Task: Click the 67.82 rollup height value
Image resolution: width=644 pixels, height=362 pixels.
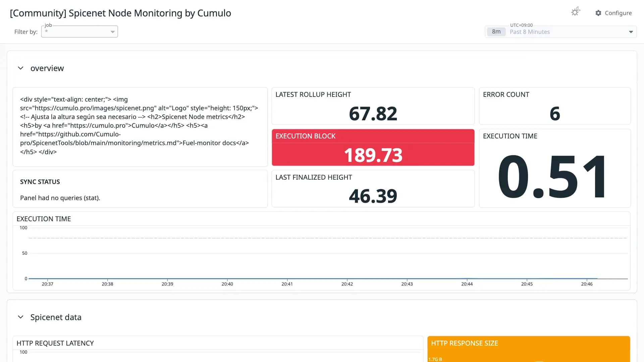Action: pyautogui.click(x=373, y=114)
